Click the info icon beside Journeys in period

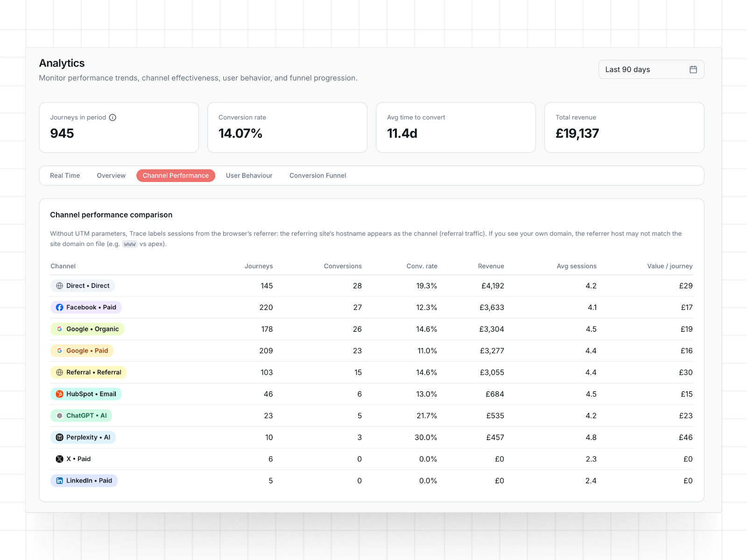tap(113, 118)
